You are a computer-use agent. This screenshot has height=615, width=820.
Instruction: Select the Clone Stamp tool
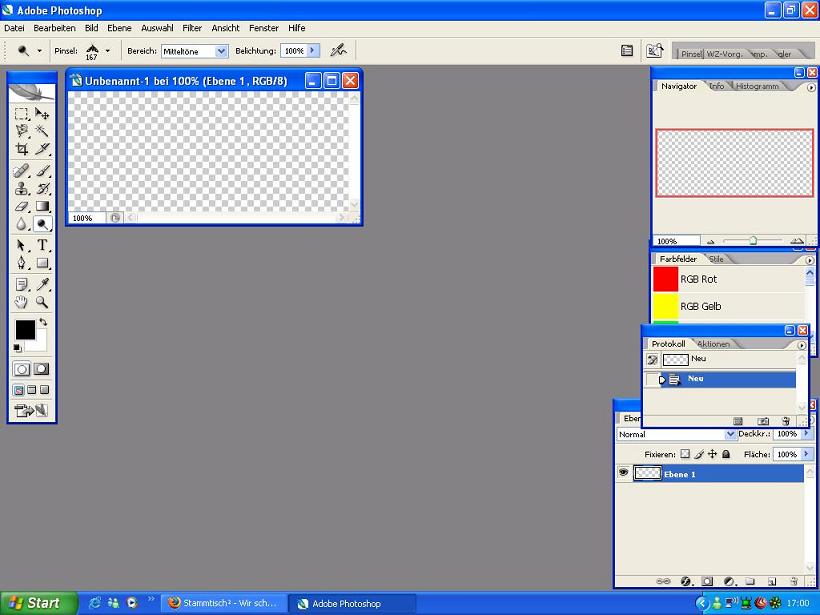click(x=21, y=188)
